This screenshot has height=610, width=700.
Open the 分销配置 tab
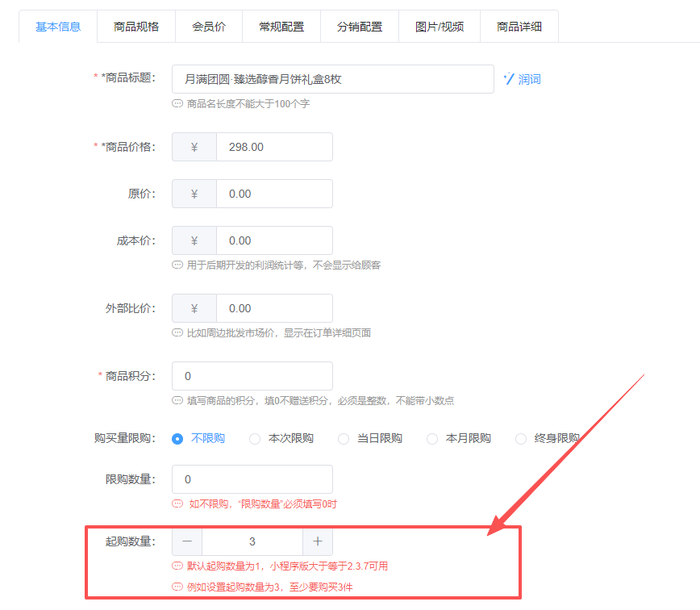tap(360, 27)
